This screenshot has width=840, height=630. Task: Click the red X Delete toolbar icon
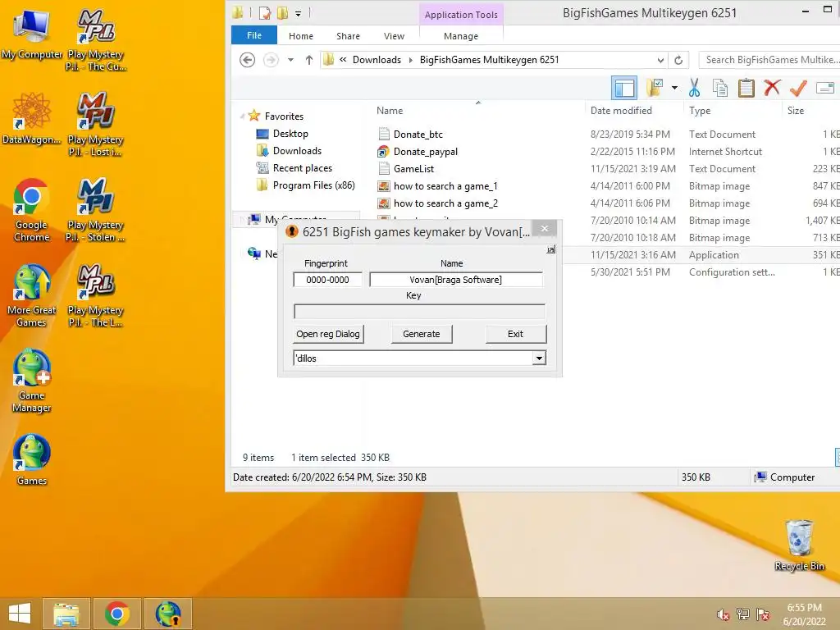point(772,88)
